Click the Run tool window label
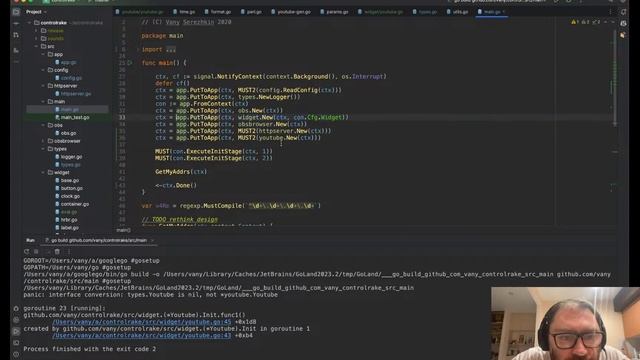The height and width of the screenshot is (360, 640). (30, 240)
